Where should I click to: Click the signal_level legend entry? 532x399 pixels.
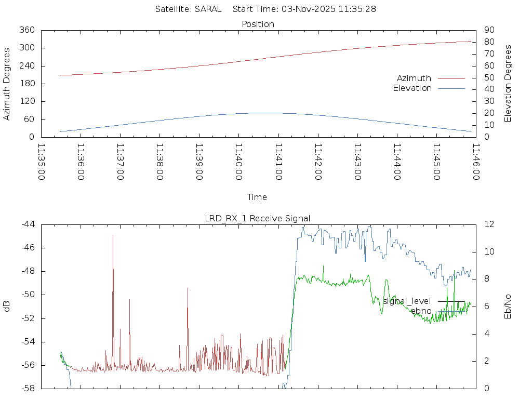[x=407, y=301]
